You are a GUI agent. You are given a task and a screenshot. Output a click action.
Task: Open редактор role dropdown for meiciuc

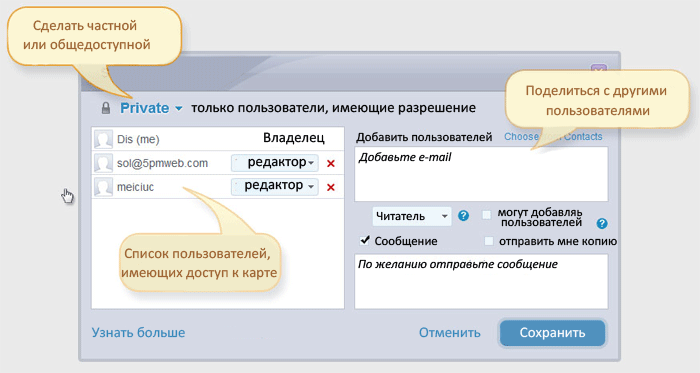(275, 186)
